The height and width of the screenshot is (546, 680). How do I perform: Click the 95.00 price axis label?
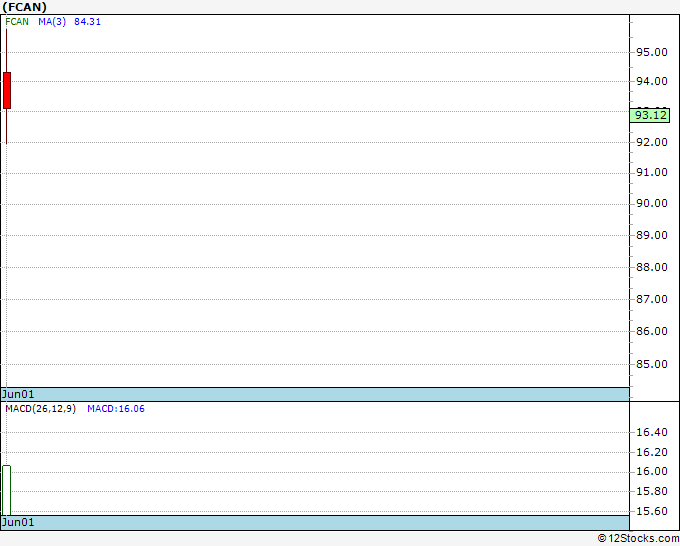pos(651,52)
